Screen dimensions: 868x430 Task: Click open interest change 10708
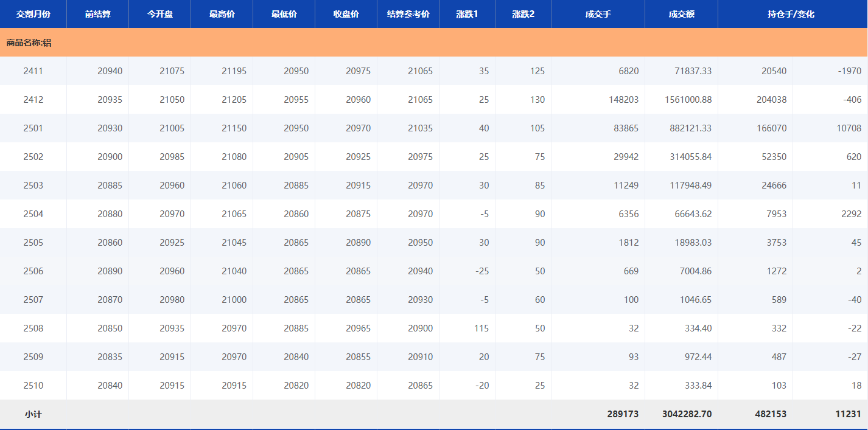point(849,128)
